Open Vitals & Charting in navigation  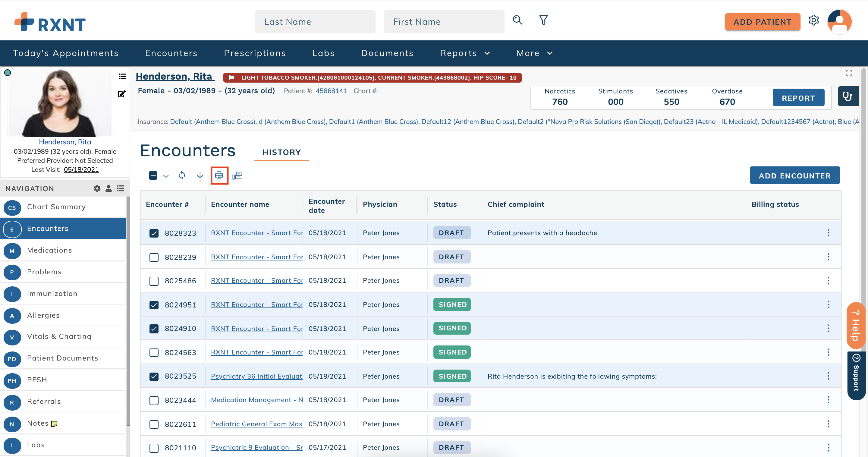[x=63, y=337]
